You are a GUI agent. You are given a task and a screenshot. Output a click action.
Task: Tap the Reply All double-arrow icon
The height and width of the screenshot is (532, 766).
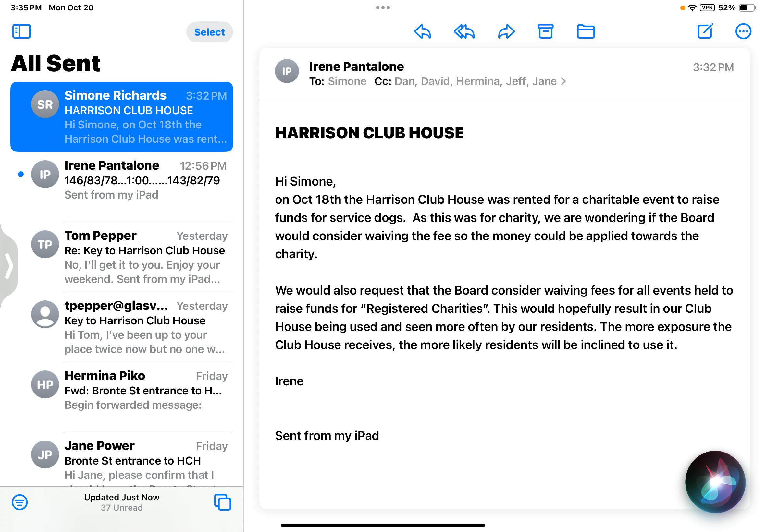464,32
